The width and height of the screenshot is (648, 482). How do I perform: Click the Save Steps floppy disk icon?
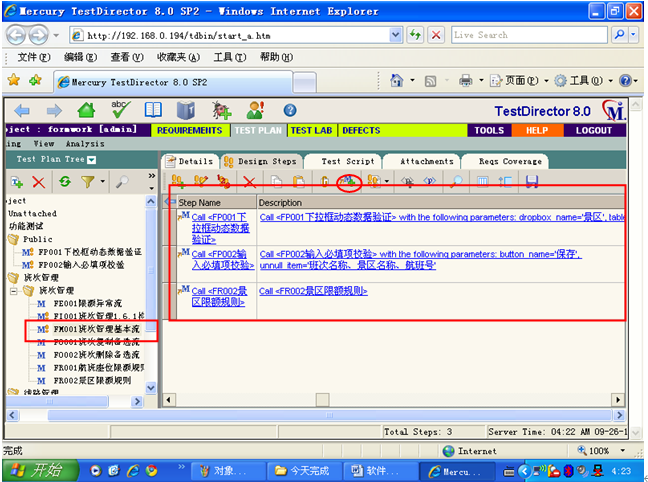(x=531, y=181)
